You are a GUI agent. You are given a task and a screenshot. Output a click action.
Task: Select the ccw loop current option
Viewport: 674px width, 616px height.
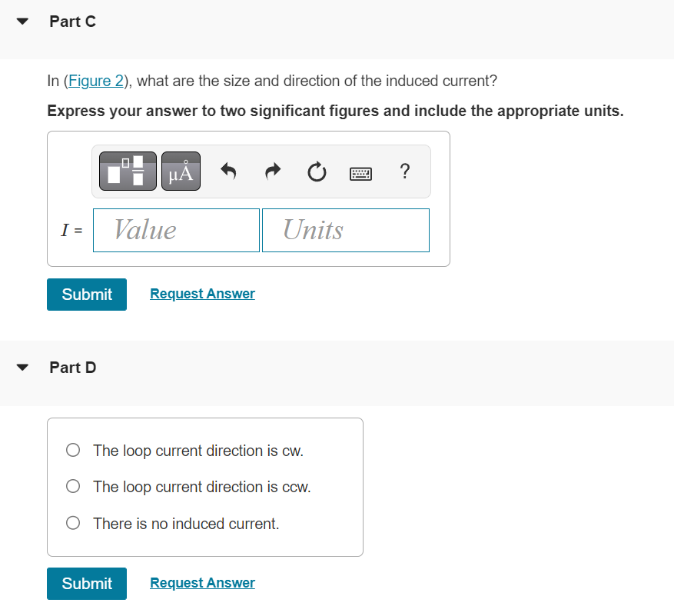click(x=72, y=486)
